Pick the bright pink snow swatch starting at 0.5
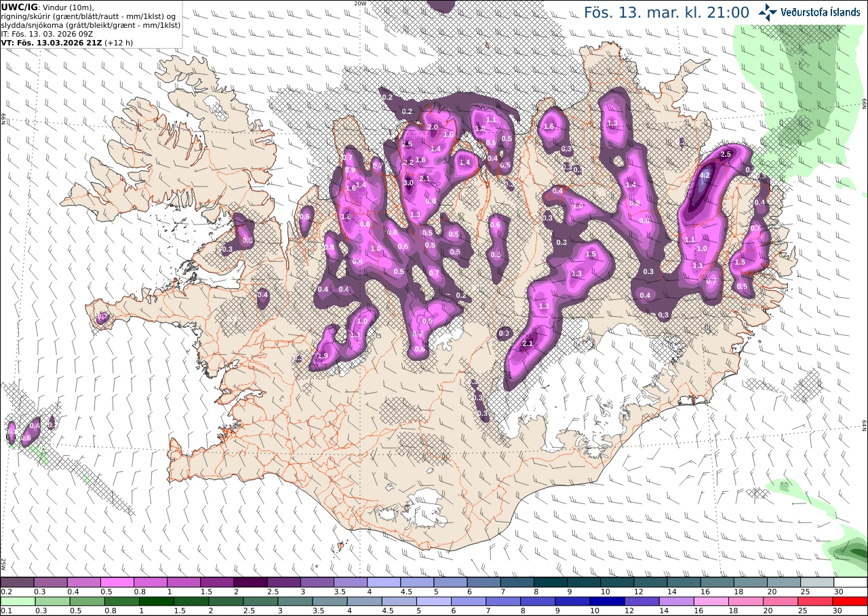This screenshot has height=616, width=868. pos(117,582)
